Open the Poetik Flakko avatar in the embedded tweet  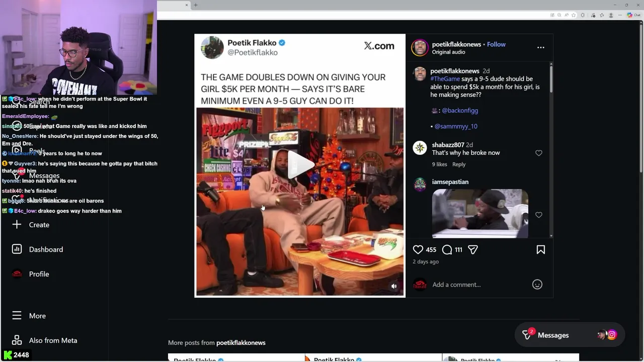click(x=212, y=48)
